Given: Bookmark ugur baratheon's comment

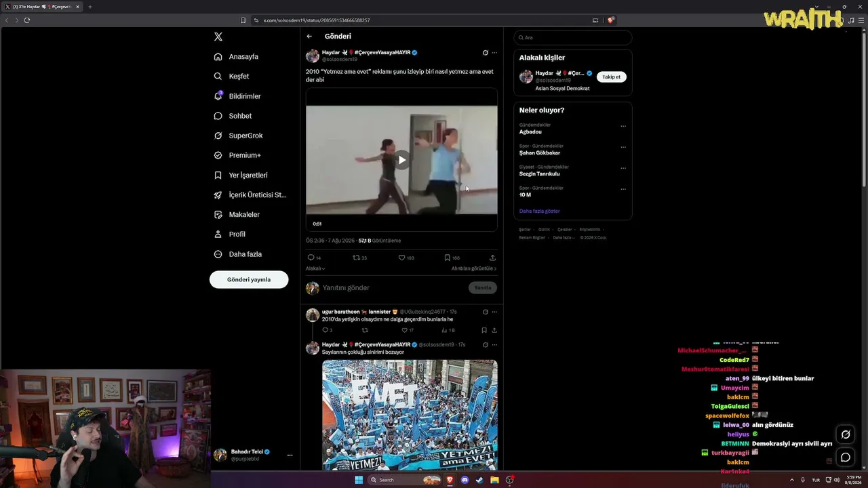Looking at the screenshot, I should click(484, 330).
